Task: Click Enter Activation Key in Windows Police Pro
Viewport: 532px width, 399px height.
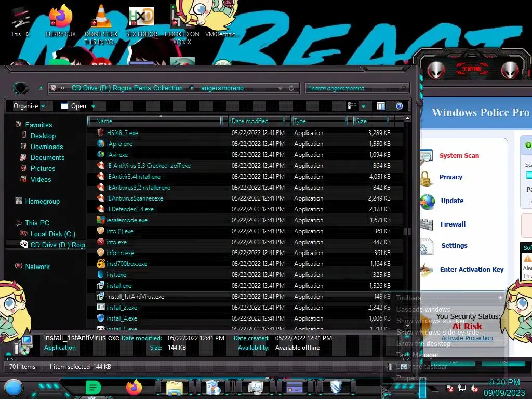Action: pyautogui.click(x=472, y=270)
